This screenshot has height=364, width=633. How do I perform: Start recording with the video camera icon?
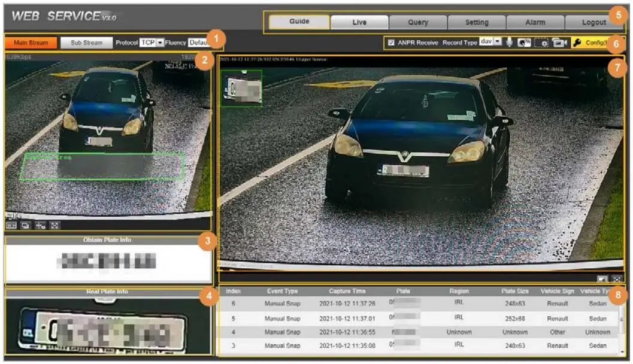click(x=559, y=44)
